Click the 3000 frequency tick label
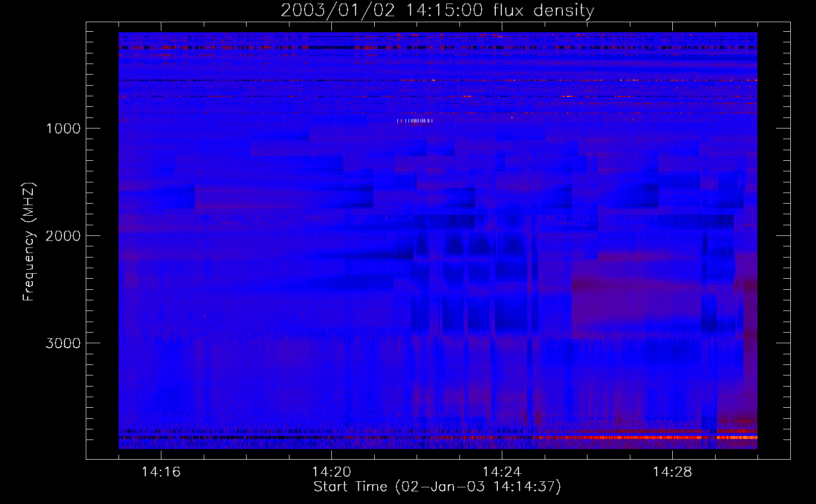Viewport: 816px width, 504px height. pos(63,343)
